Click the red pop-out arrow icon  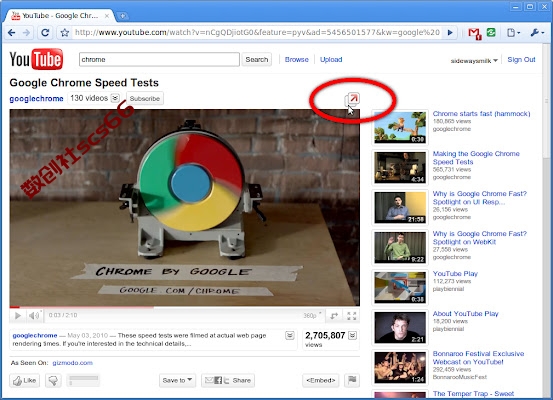[353, 99]
